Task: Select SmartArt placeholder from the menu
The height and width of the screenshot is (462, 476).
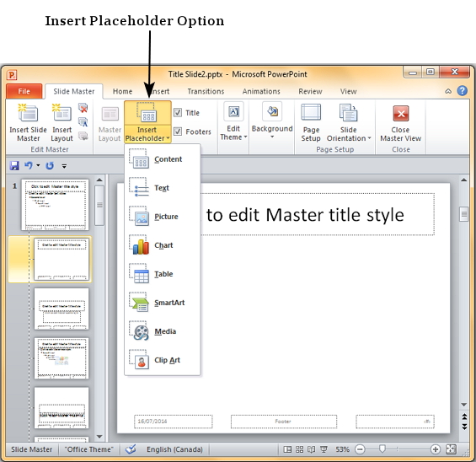Action: pyautogui.click(x=163, y=303)
